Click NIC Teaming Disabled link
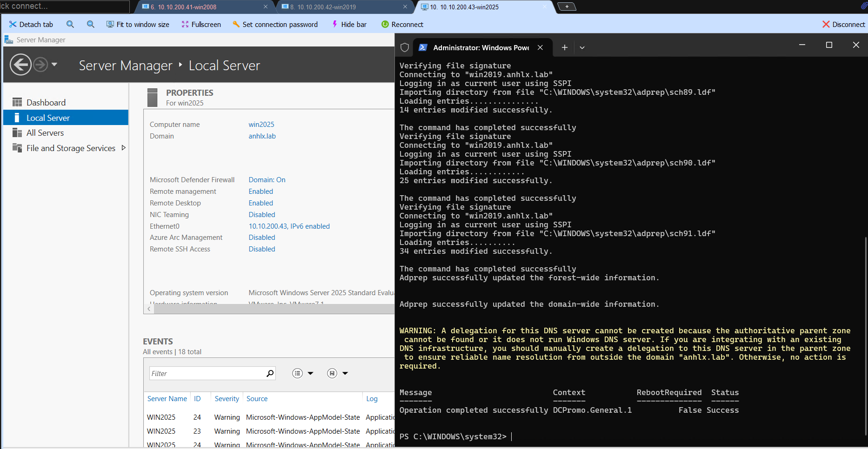Screen dimensions: 868x449 point(262,215)
